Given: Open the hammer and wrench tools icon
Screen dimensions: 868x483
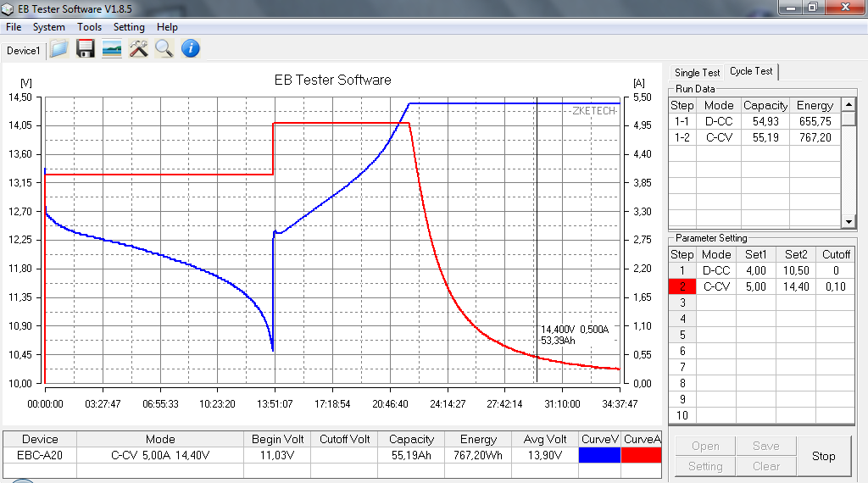Looking at the screenshot, I should pos(138,49).
